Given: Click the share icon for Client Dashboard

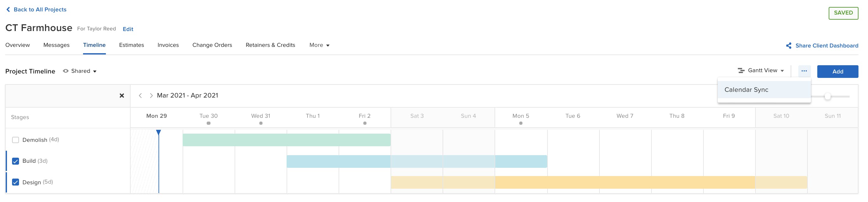Looking at the screenshot, I should coord(788,46).
